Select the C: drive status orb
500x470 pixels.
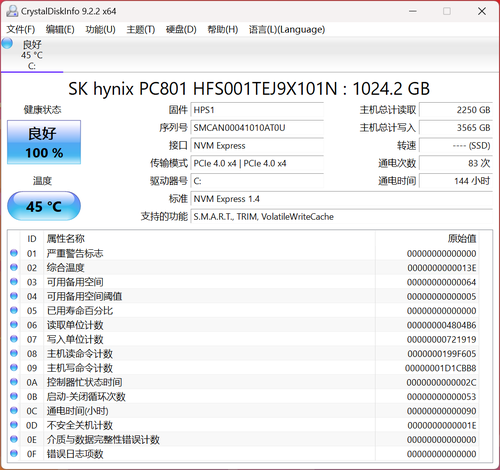(x=7, y=44)
